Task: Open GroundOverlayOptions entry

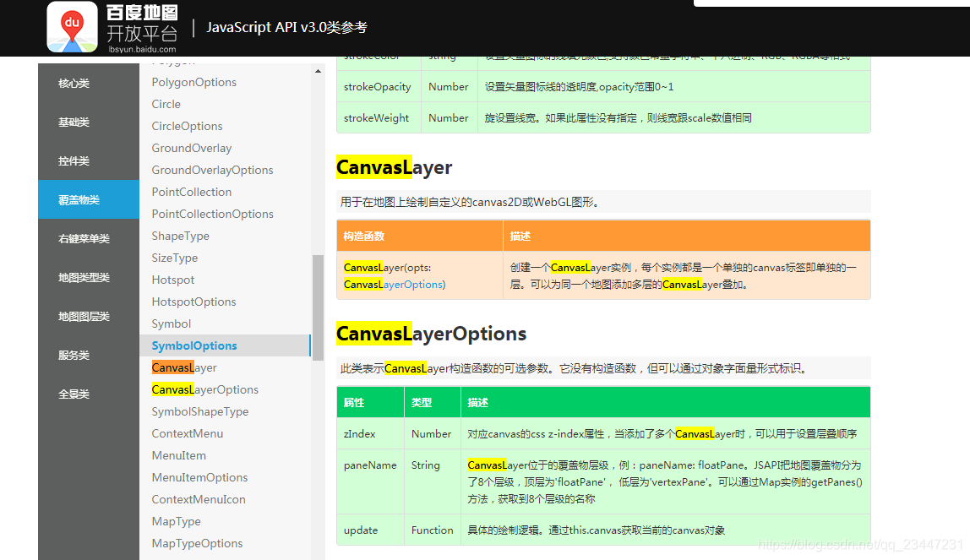Action: pos(212,170)
